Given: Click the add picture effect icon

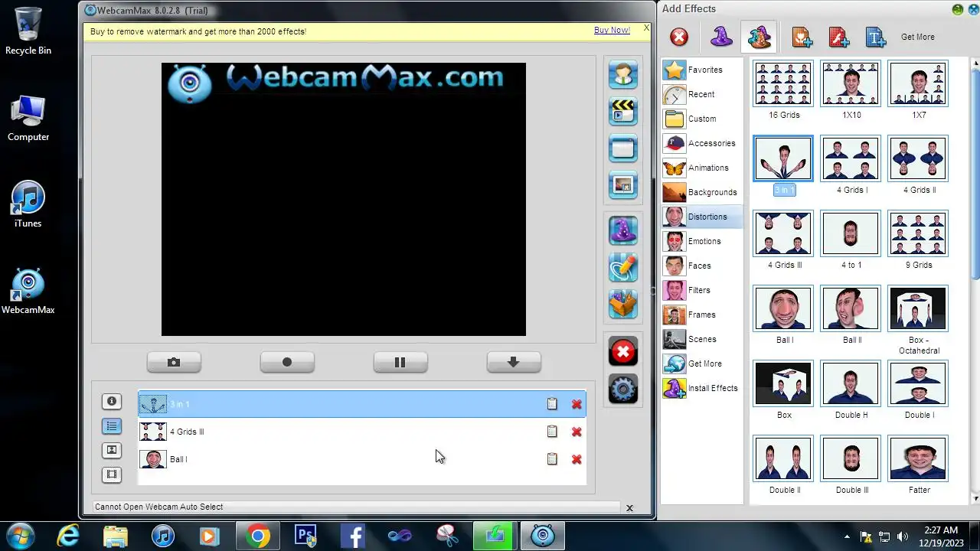Looking at the screenshot, I should [802, 37].
